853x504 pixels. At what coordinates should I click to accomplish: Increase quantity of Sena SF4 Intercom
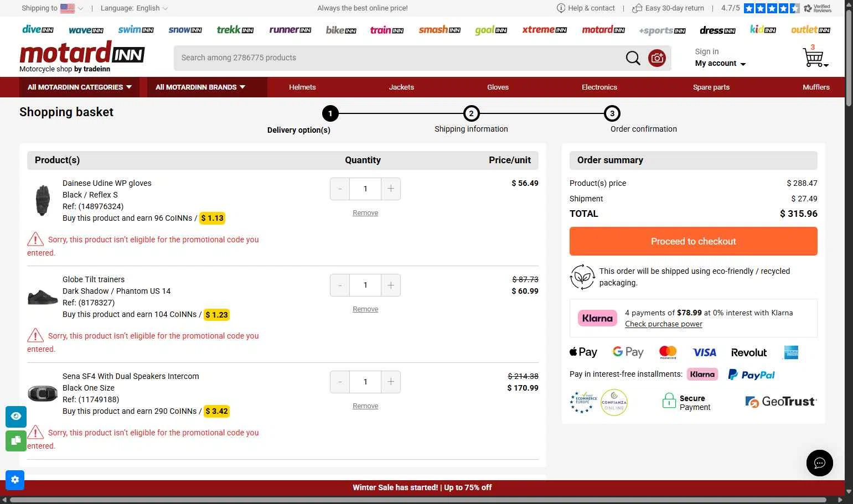tap(391, 382)
